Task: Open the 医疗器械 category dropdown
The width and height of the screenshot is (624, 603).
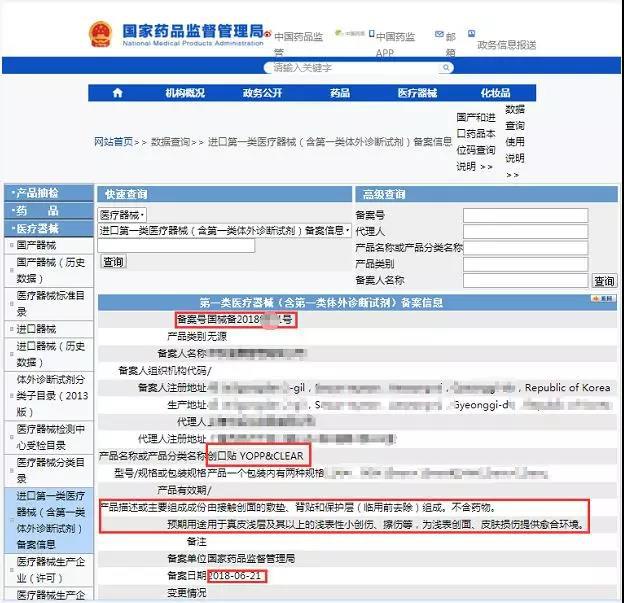Action: (122, 215)
